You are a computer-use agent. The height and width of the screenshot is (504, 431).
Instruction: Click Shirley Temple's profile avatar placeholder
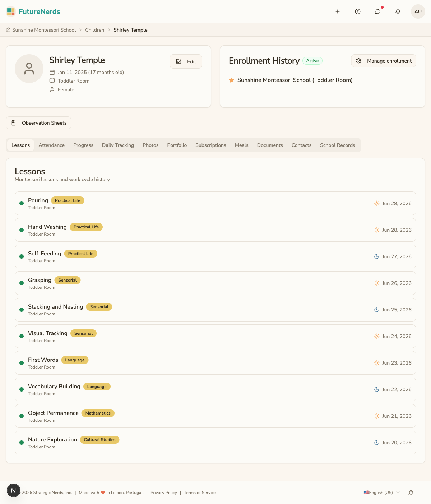[29, 69]
